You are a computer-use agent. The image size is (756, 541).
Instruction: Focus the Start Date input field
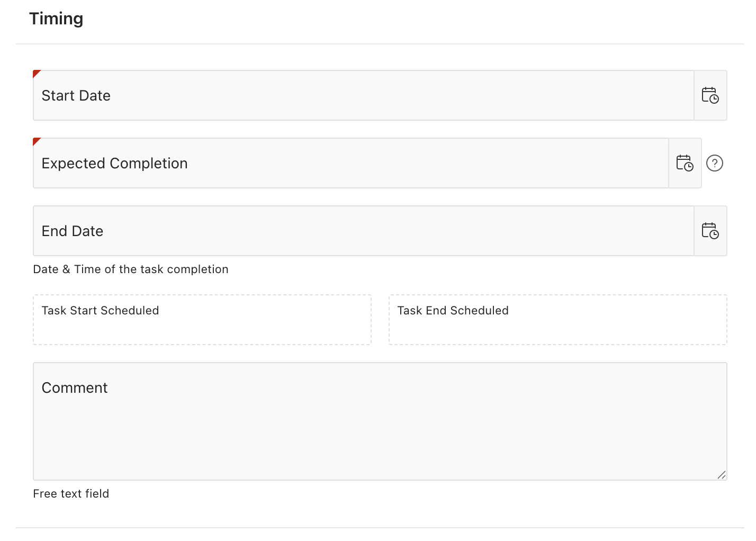363,95
